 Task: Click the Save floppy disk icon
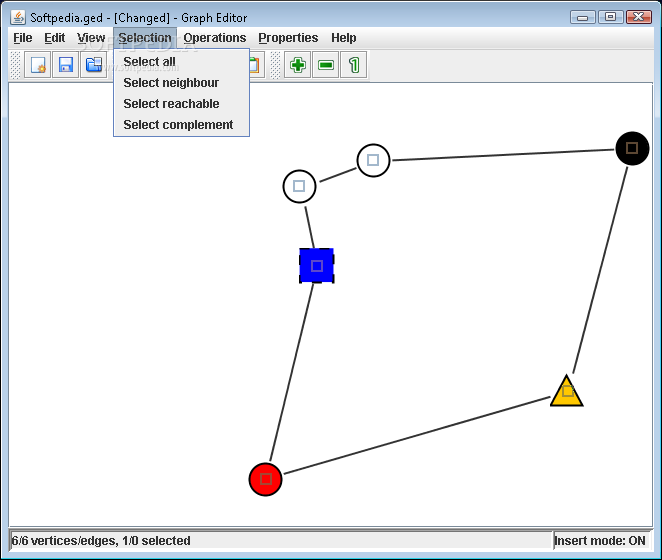(x=65, y=65)
